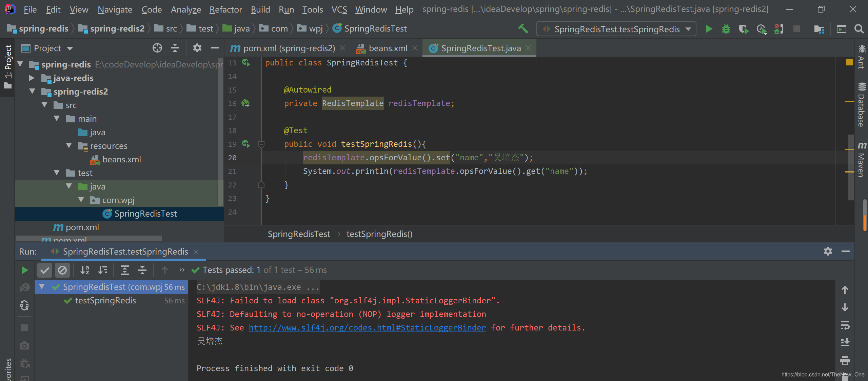Click SpringRedisTest breadcrumb in navigation bar
Screen dimensions: 868x381
(x=370, y=28)
